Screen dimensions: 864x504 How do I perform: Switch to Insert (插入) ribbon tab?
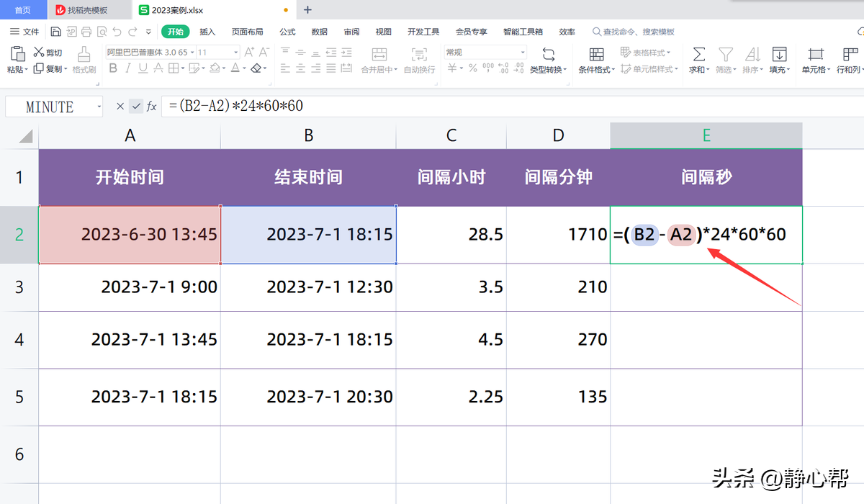[x=207, y=32]
